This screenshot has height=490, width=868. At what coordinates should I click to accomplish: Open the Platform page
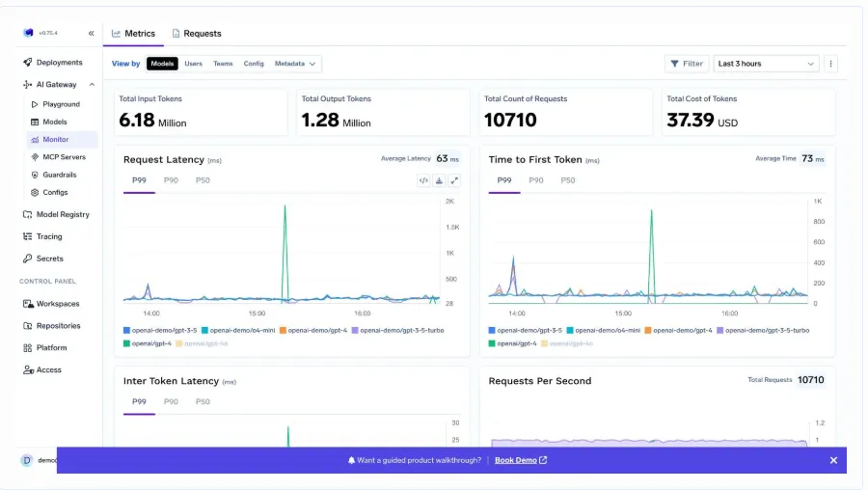pos(45,348)
